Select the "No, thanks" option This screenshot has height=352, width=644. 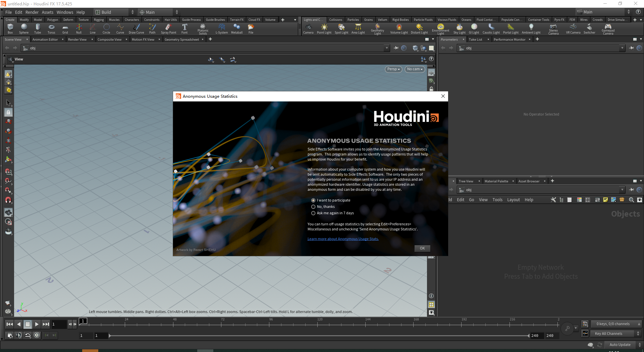click(313, 207)
